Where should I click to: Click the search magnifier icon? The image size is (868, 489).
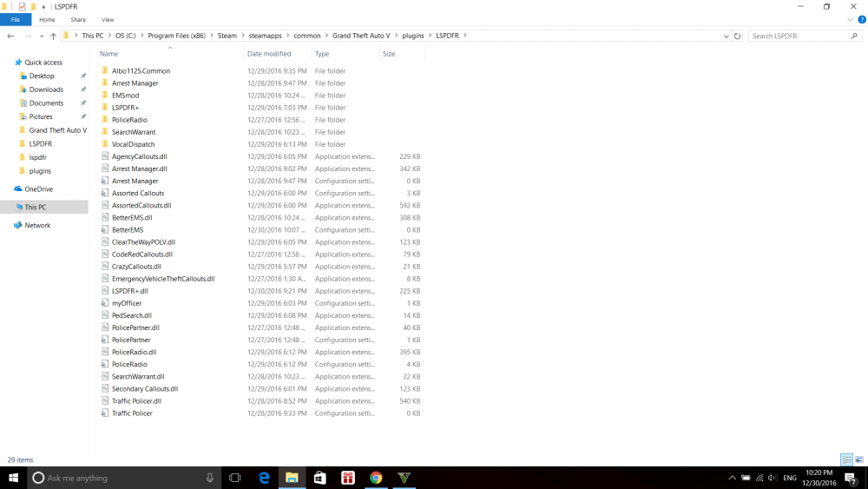tap(854, 36)
